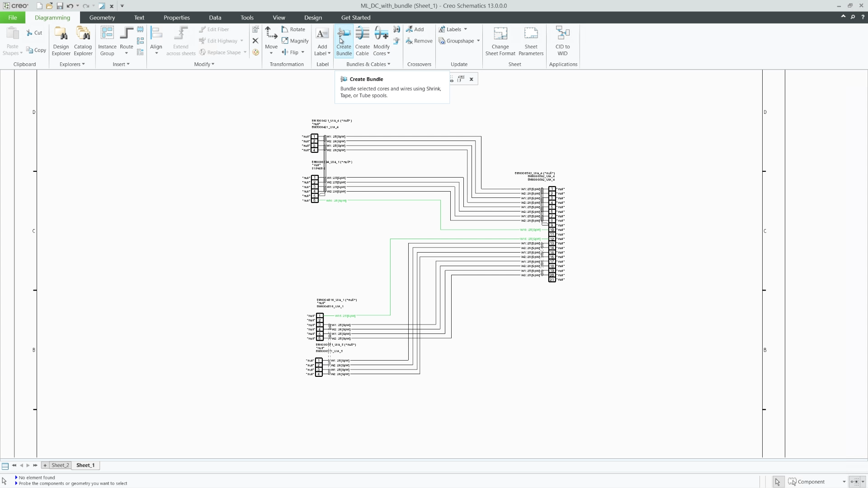
Task: Click the Rotate transformation tool
Action: tap(293, 29)
